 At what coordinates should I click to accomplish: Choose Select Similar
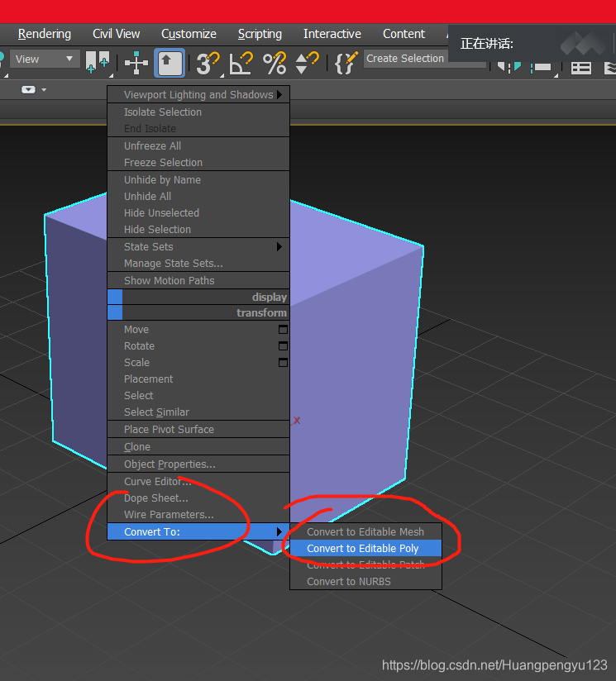(198, 412)
